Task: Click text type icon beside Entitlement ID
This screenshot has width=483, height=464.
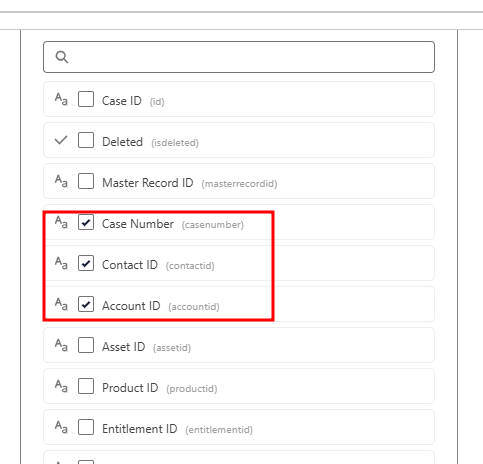Action: 61,427
